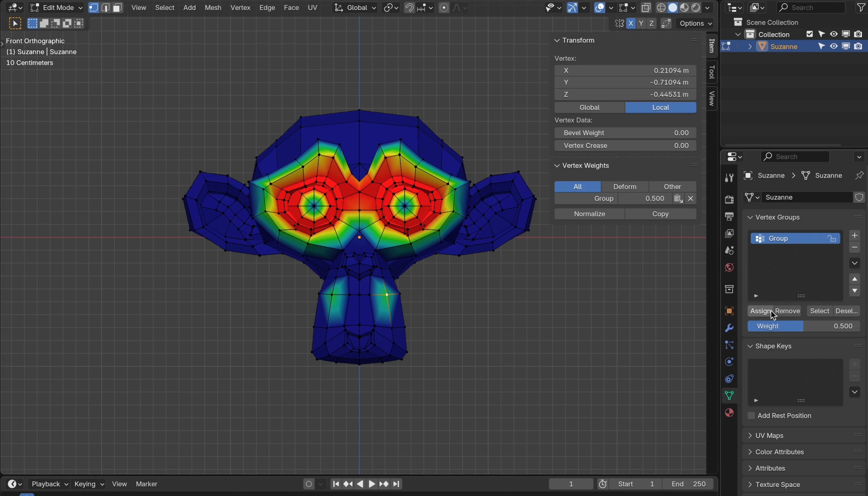
Task: Switch to the Deform weights tab
Action: pos(625,187)
